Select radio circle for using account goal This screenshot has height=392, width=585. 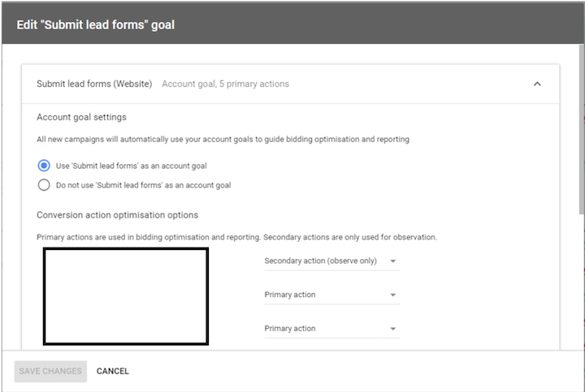[44, 166]
